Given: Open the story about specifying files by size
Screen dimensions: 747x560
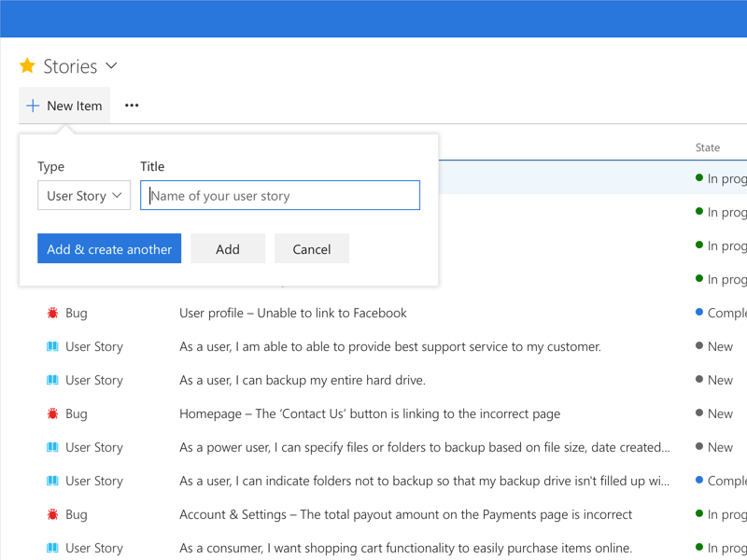Looking at the screenshot, I should coord(424,447).
